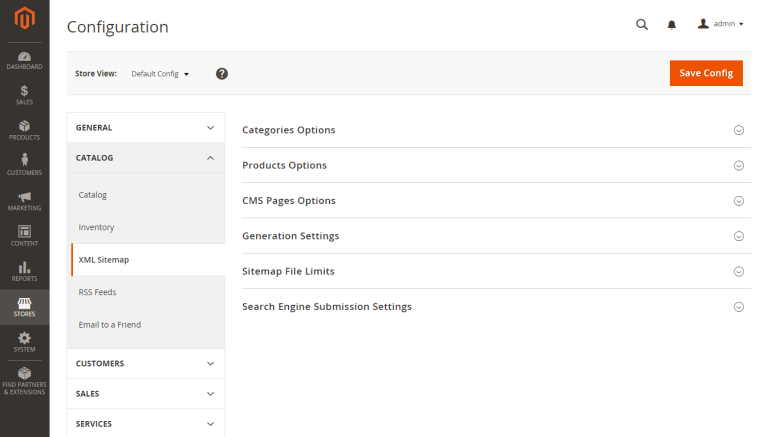Open the Content sidebar icon
Image resolution: width=768 pixels, height=437 pixels.
pyautogui.click(x=24, y=236)
